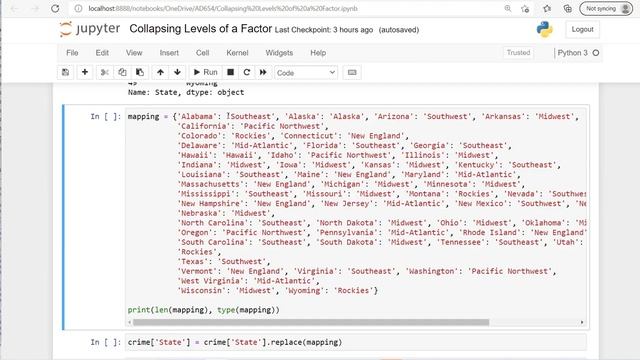Open the Kernel menu

click(237, 53)
